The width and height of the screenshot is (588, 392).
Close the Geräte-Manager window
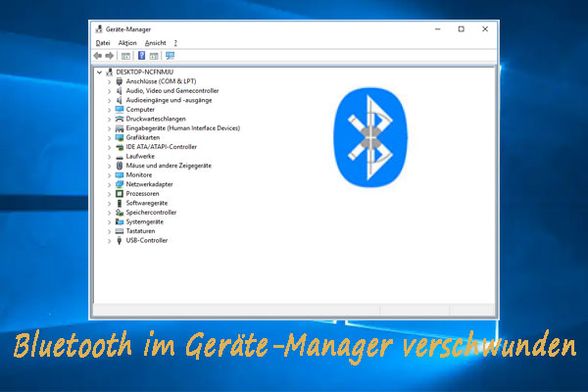485,28
